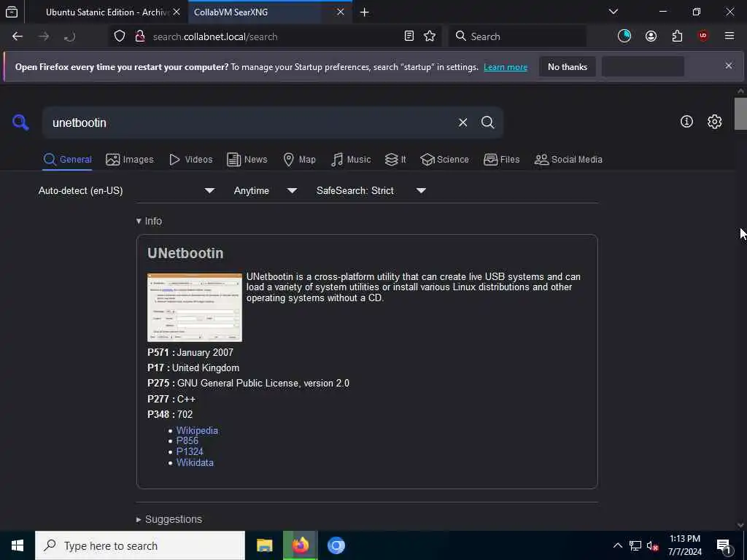This screenshot has width=747, height=560.
Task: Reload the current page
Action: pyautogui.click(x=69, y=36)
